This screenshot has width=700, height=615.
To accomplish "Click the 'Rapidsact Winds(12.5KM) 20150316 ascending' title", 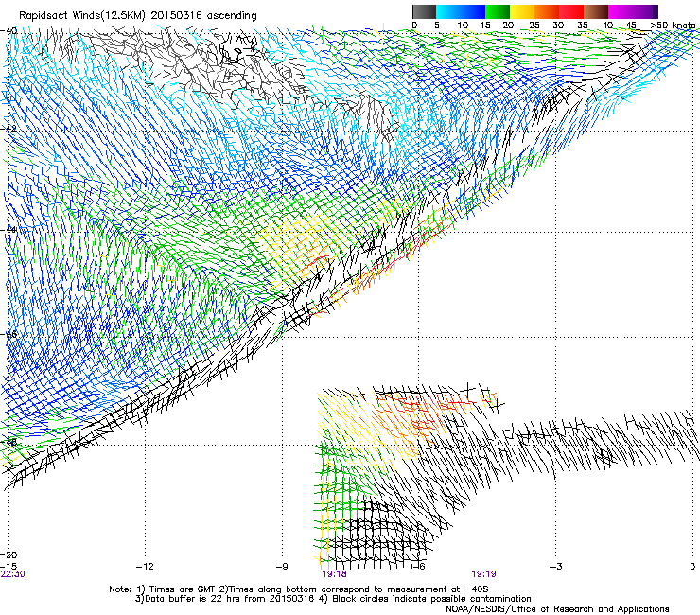I will pos(137,16).
